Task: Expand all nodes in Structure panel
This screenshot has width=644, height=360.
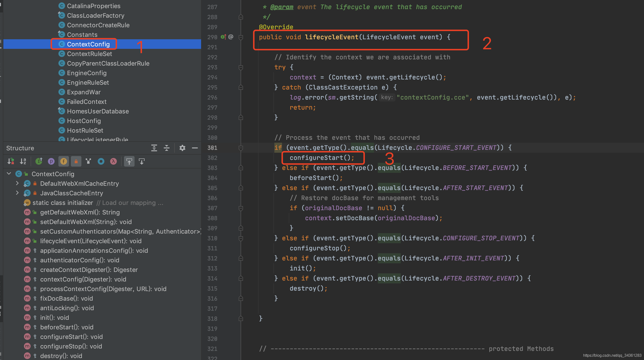Action: point(154,148)
